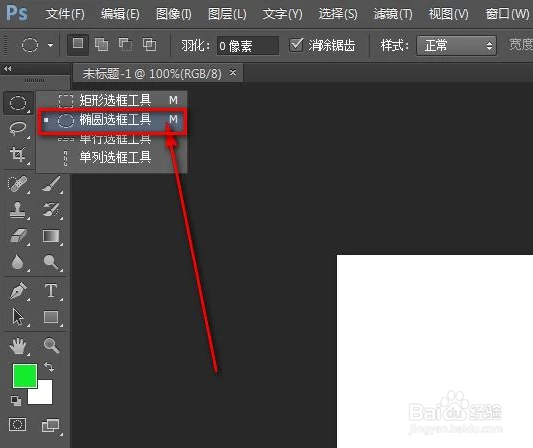Choose Intersect with selection mode
Image resolution: width=533 pixels, height=448 pixels.
pyautogui.click(x=150, y=45)
